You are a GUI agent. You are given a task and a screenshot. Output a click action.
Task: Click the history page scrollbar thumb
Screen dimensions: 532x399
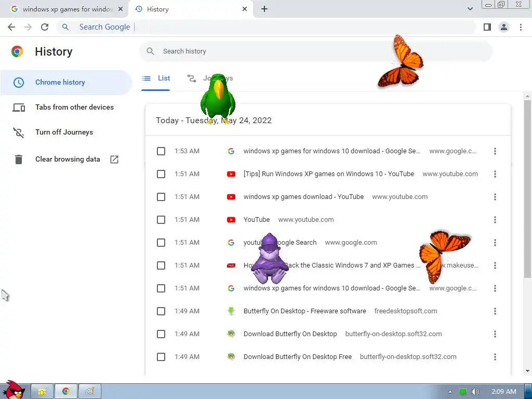coord(527,188)
